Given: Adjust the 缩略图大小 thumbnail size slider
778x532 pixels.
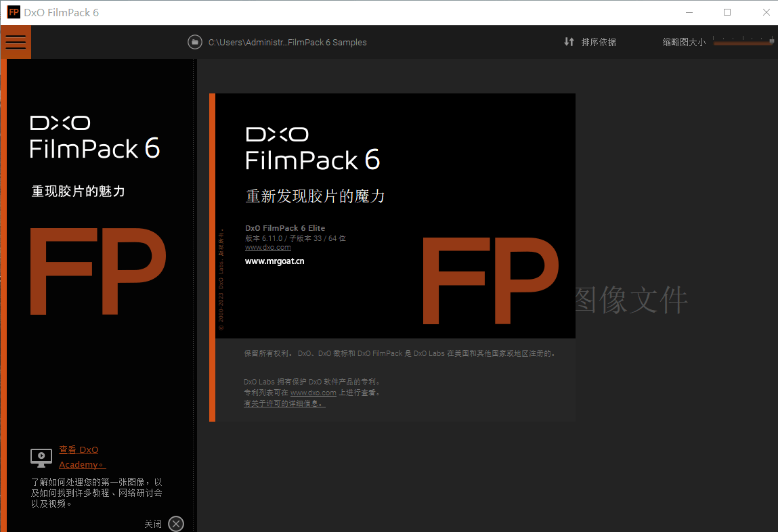Looking at the screenshot, I should tap(743, 42).
